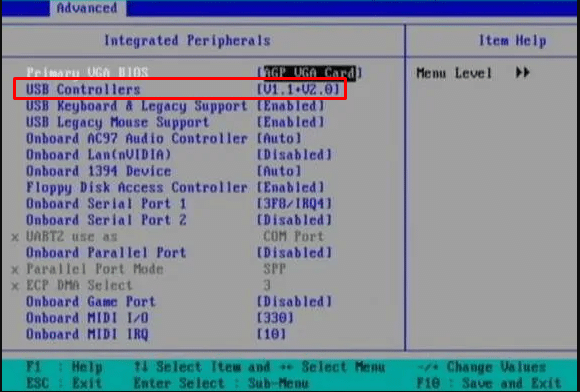Change the AGP VGA Card value
Screen dimensions: 580x392
coord(310,72)
